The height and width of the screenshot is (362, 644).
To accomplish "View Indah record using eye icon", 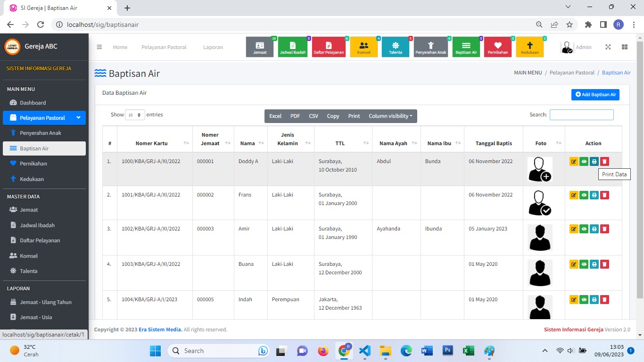I will (x=584, y=300).
